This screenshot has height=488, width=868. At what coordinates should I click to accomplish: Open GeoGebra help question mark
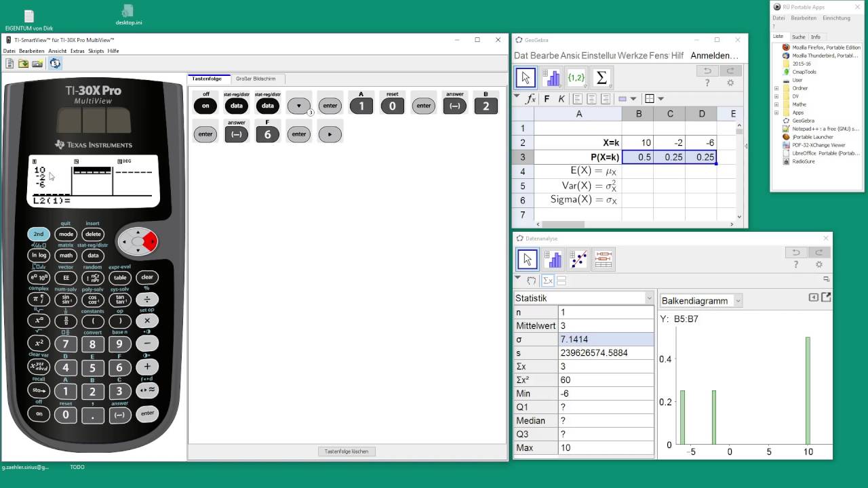[707, 83]
